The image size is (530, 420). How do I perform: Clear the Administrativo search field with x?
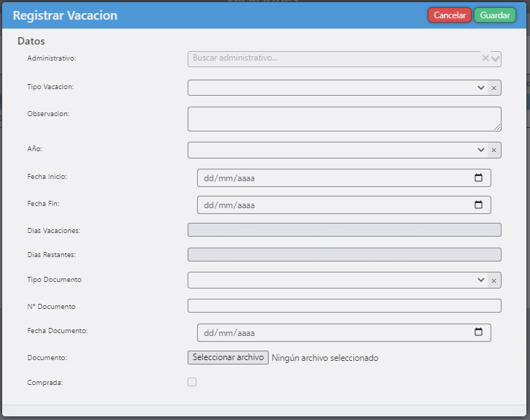pyautogui.click(x=485, y=58)
